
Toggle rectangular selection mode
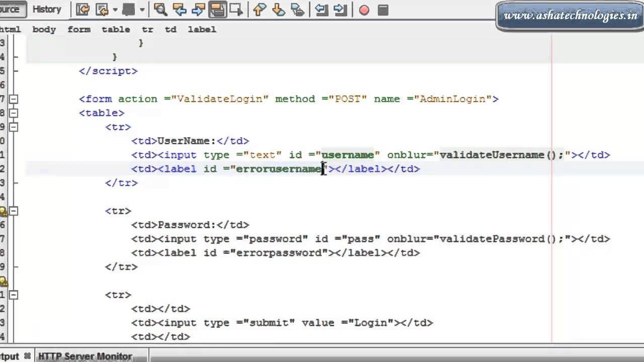pos(235,10)
